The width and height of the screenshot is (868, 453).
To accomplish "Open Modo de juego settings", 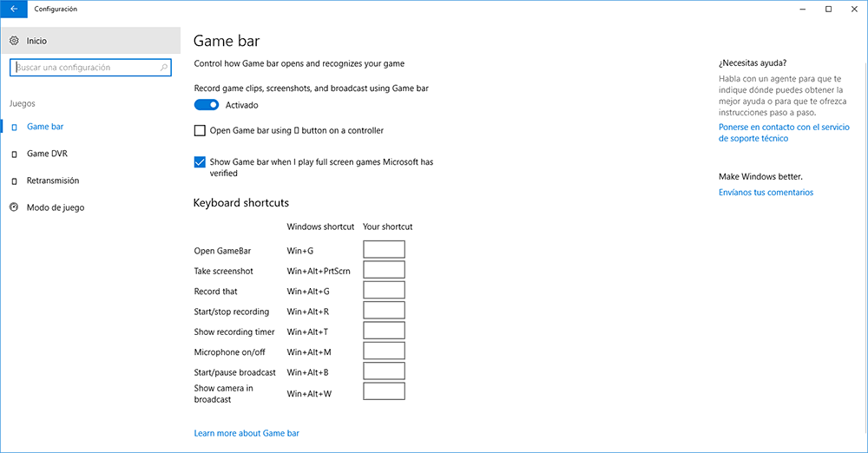I will click(56, 207).
